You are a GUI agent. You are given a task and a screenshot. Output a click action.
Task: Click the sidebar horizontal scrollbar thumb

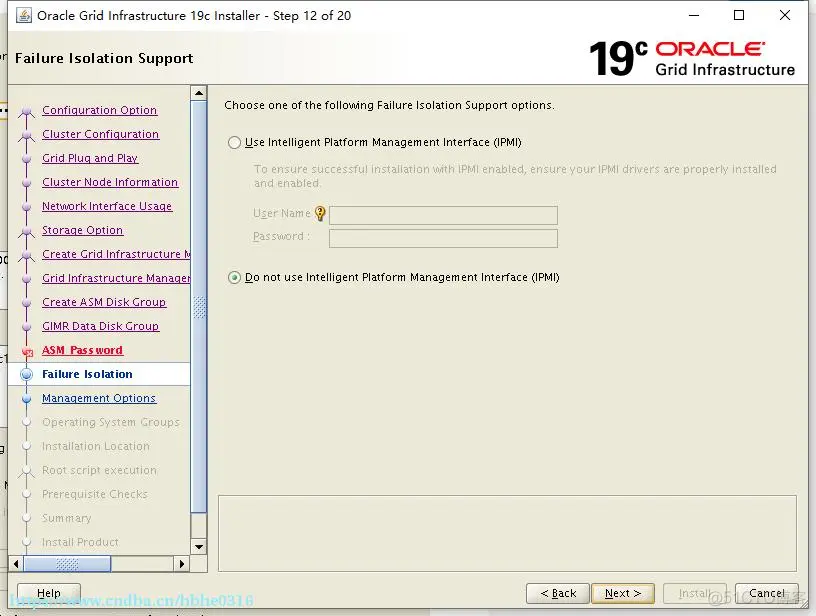pos(67,563)
